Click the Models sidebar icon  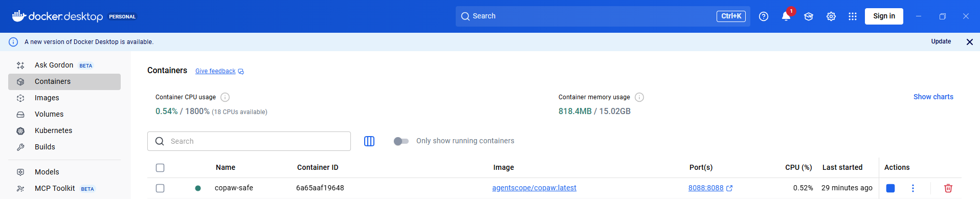click(20, 172)
